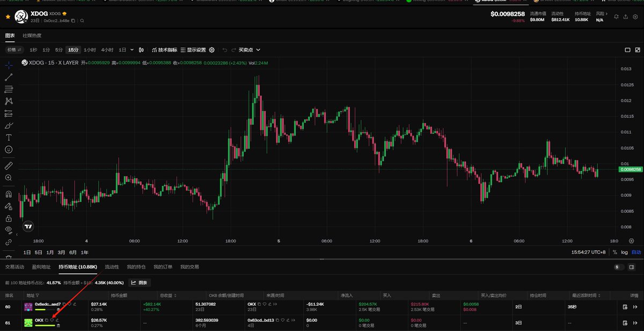Viewport: 644px width, 331px height.
Task: Select the forecasting and measurement tool
Action: (x=9, y=113)
